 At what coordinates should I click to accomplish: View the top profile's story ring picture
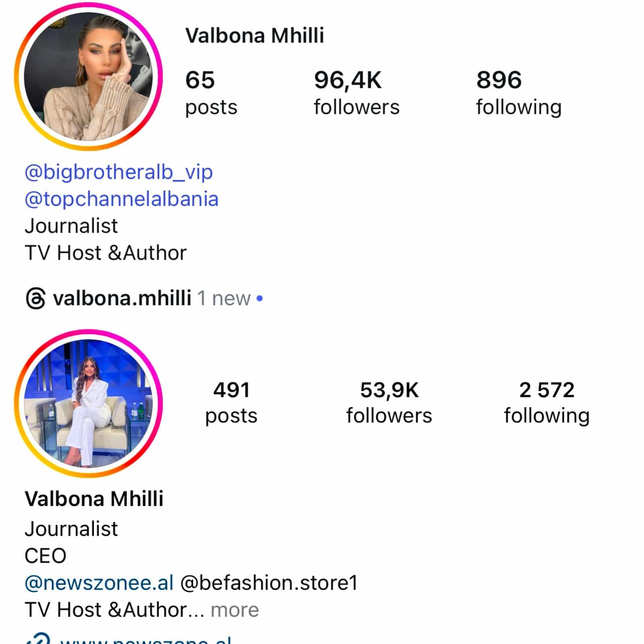tap(89, 76)
